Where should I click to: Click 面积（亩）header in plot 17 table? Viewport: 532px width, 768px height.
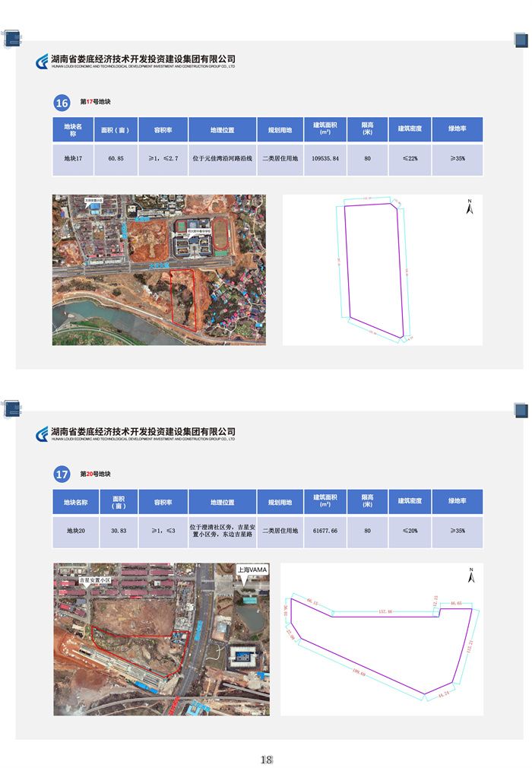click(x=116, y=130)
